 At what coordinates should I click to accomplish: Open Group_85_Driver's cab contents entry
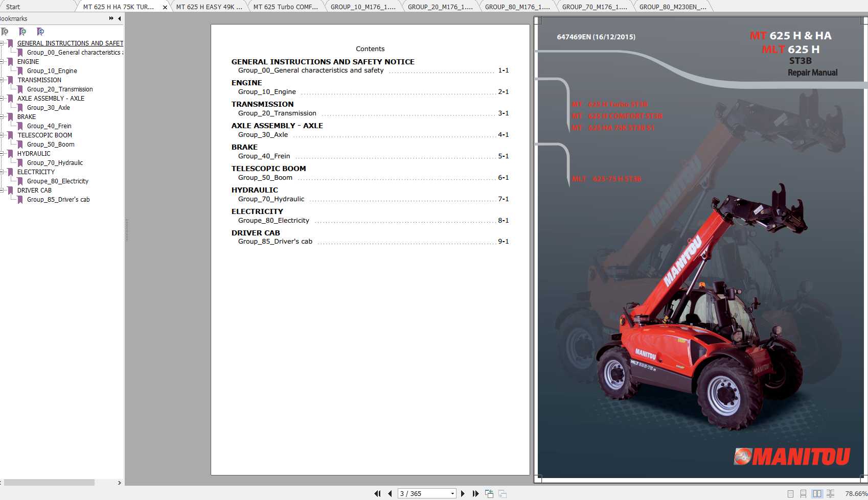click(275, 242)
